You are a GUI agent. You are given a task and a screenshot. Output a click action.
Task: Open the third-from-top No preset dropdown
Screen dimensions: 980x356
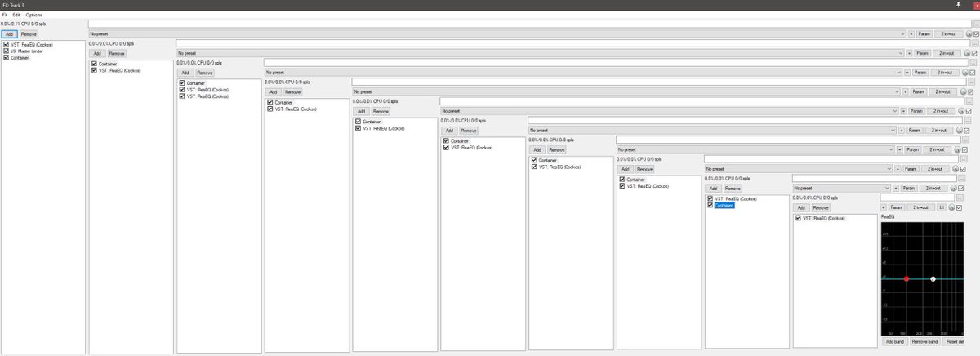(x=585, y=72)
